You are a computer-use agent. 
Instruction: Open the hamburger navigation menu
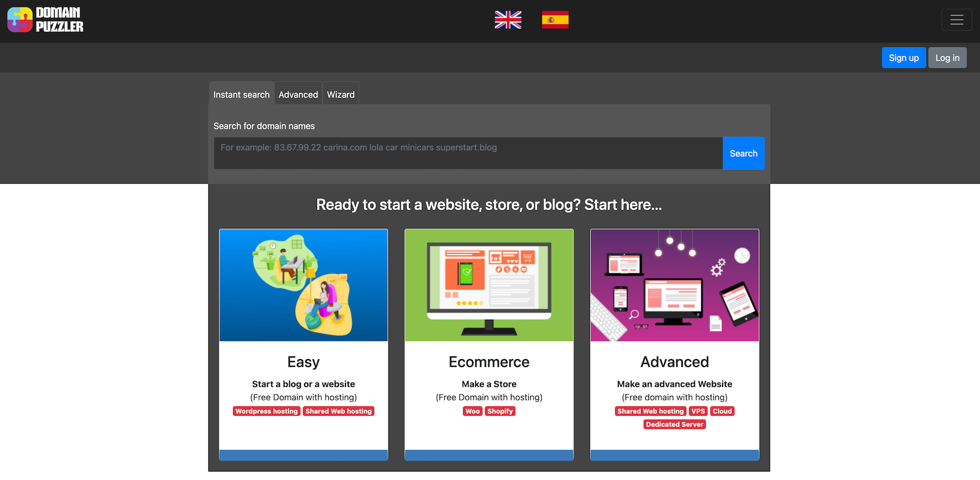(956, 20)
